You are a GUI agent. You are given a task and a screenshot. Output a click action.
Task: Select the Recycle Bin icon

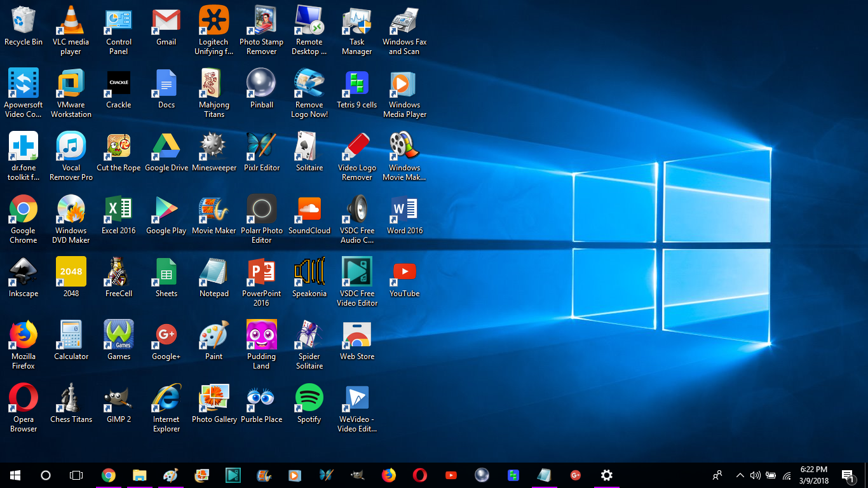point(24,21)
